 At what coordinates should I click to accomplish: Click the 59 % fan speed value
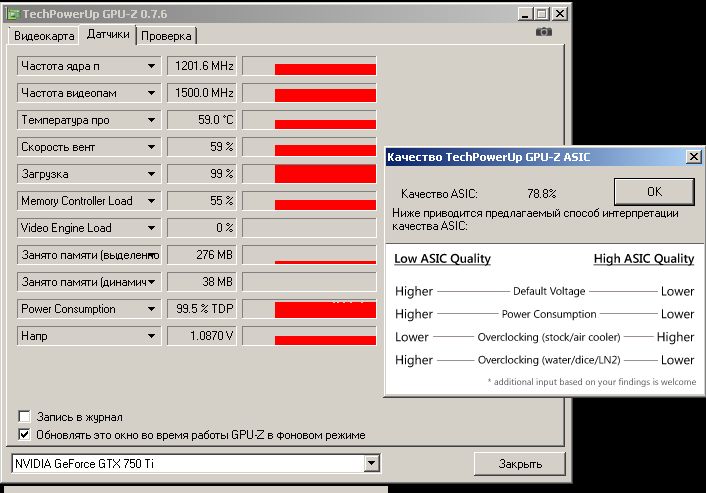(x=202, y=147)
